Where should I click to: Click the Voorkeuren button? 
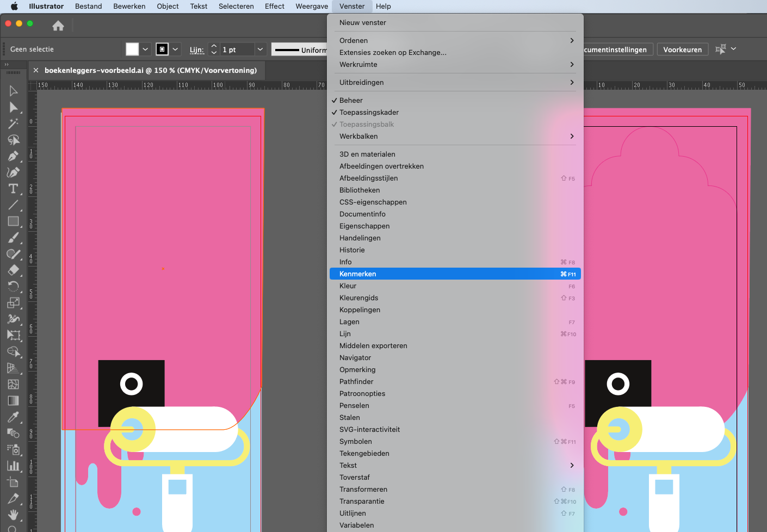tap(682, 50)
